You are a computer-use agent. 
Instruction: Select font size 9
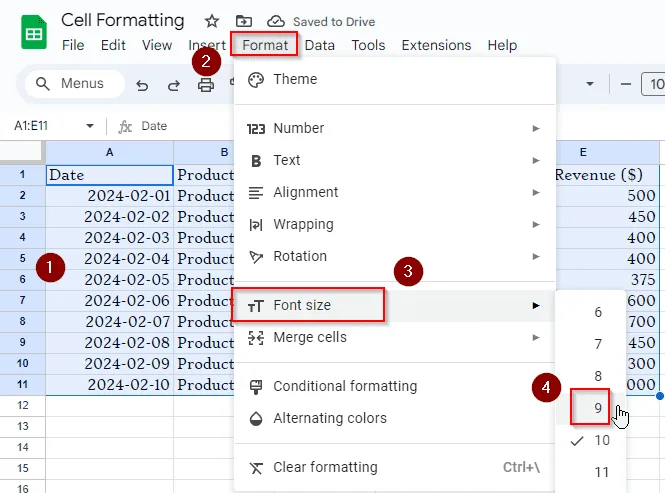click(591, 408)
